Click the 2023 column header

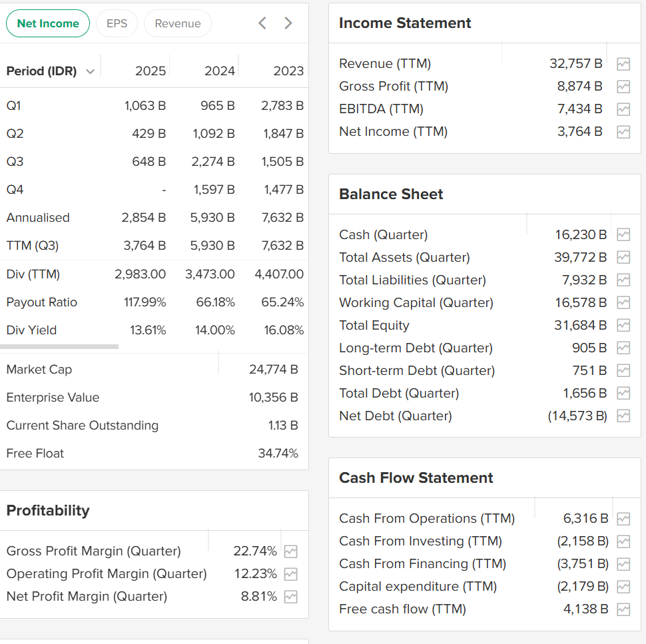click(288, 71)
